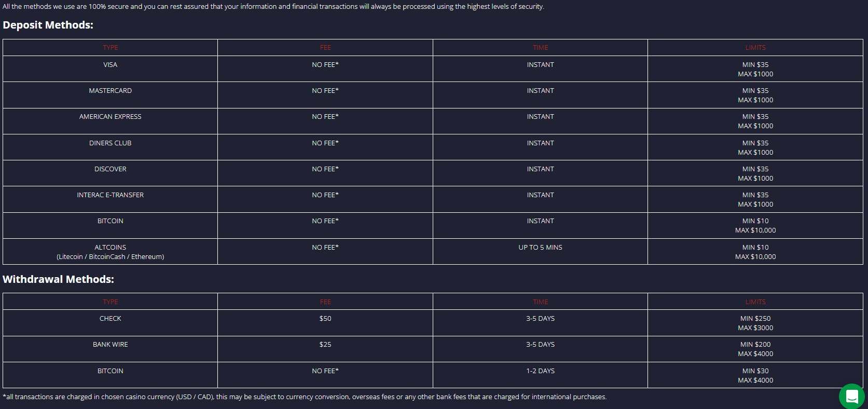Click the currency conversion footnote text

tap(304, 397)
